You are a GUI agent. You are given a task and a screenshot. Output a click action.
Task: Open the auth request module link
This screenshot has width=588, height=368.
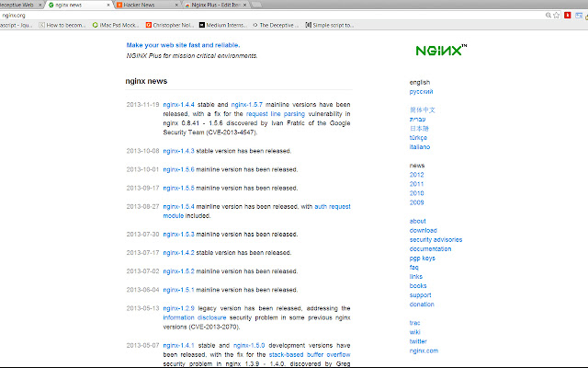(x=333, y=206)
